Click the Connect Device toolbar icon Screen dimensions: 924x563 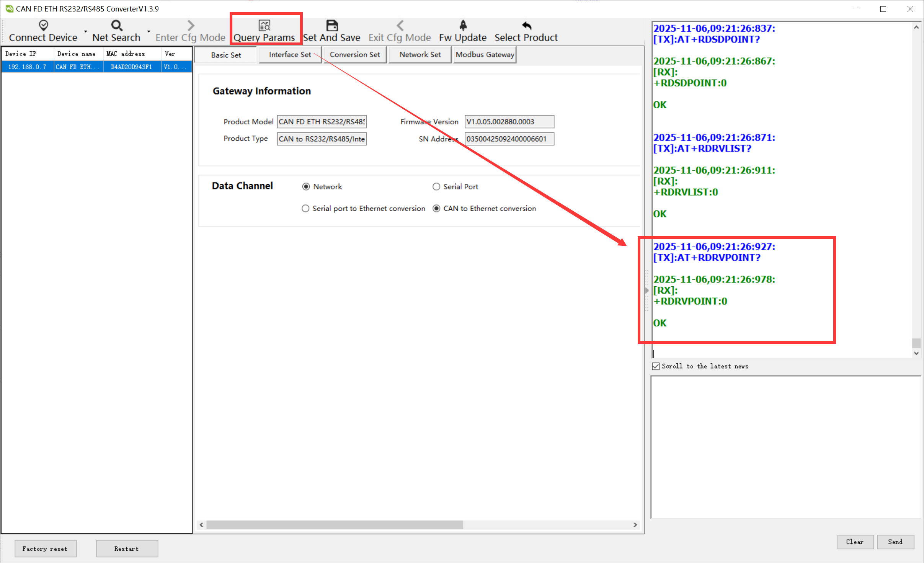click(x=43, y=25)
